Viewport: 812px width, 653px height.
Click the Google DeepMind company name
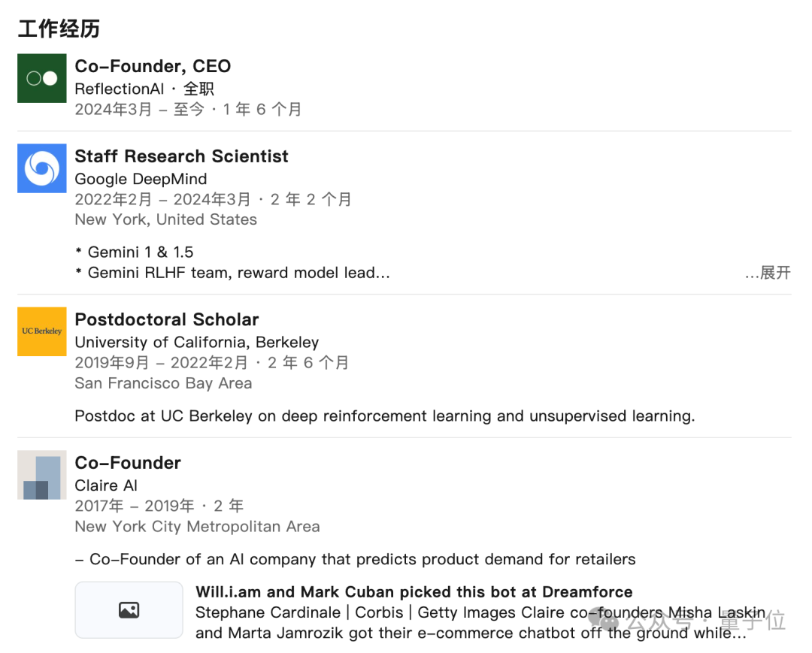click(x=141, y=179)
